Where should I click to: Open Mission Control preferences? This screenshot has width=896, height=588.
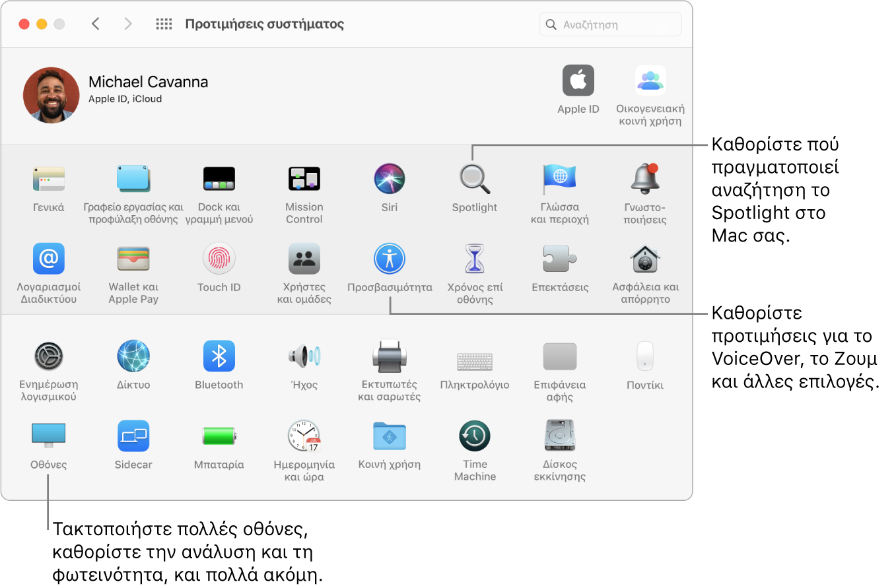[x=304, y=179]
